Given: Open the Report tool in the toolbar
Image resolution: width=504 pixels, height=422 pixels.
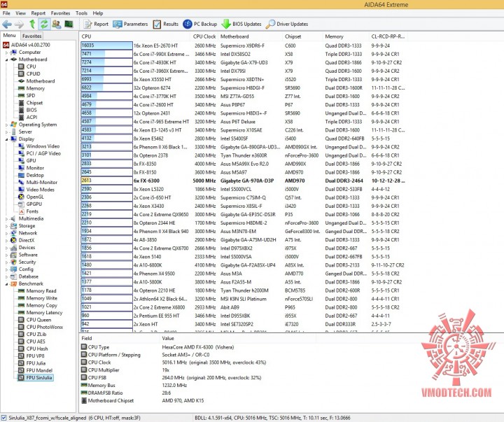Looking at the screenshot, I should (96, 24).
